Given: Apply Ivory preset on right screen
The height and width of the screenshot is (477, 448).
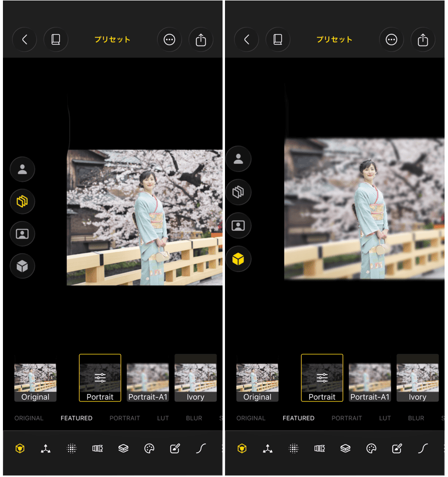Looking at the screenshot, I should (x=418, y=378).
